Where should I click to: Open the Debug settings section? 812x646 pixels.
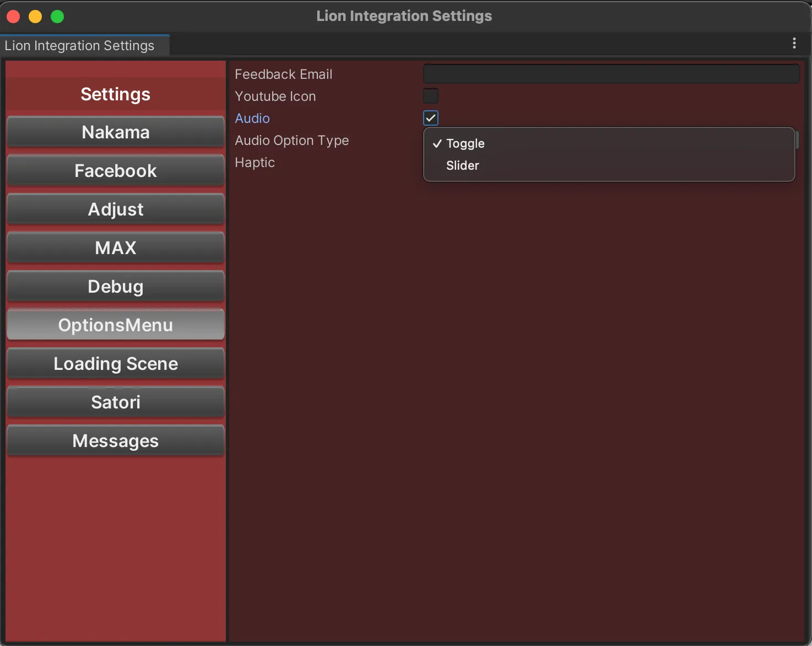116,287
